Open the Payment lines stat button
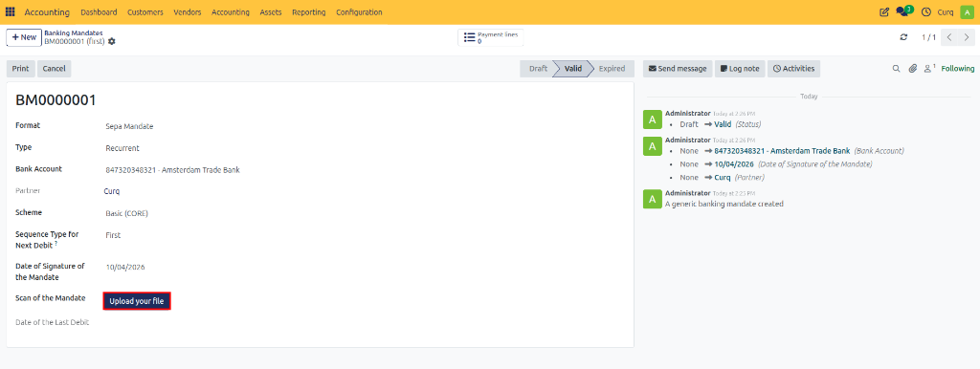The width and height of the screenshot is (980, 369). [491, 37]
